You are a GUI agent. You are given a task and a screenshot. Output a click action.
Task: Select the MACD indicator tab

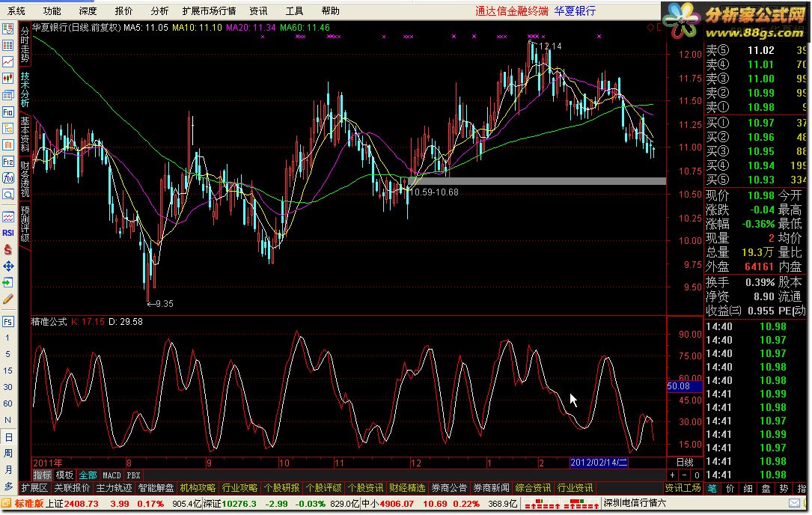pos(112,475)
